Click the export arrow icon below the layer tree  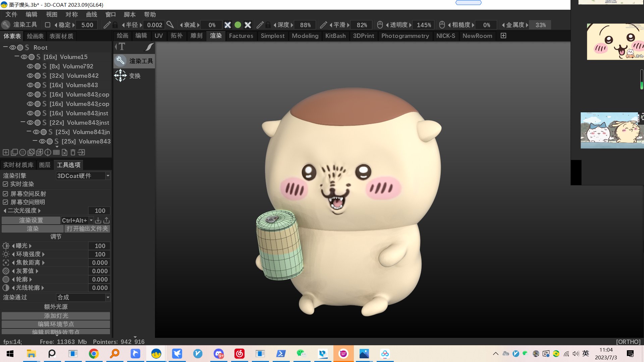pos(81,152)
